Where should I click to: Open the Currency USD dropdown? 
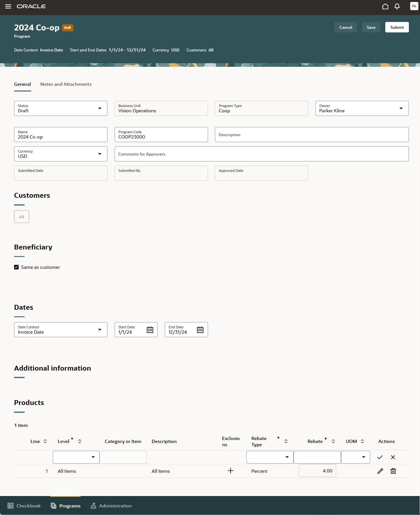point(100,154)
